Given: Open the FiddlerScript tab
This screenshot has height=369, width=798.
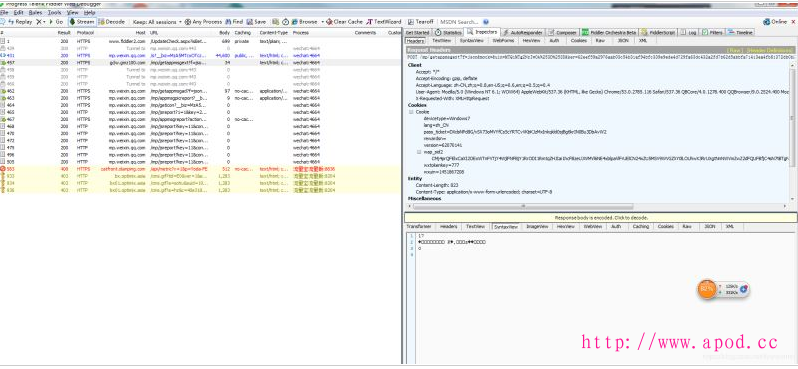Looking at the screenshot, I should tap(659, 32).
